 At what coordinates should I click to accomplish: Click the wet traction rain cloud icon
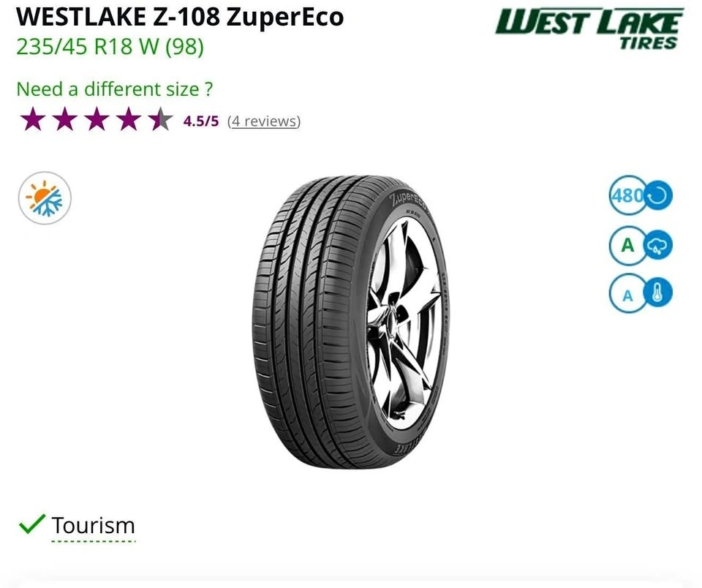[x=657, y=246]
